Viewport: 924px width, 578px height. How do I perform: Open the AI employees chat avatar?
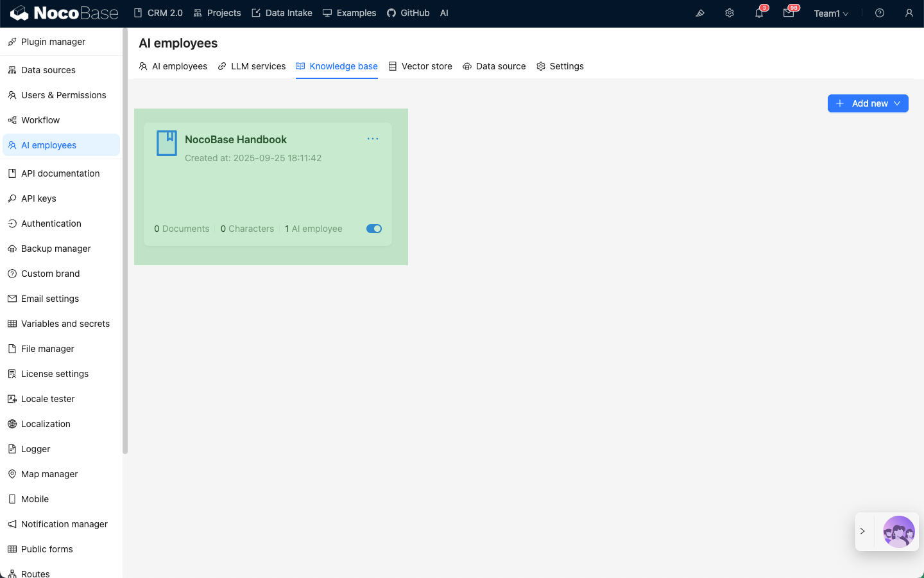click(898, 532)
